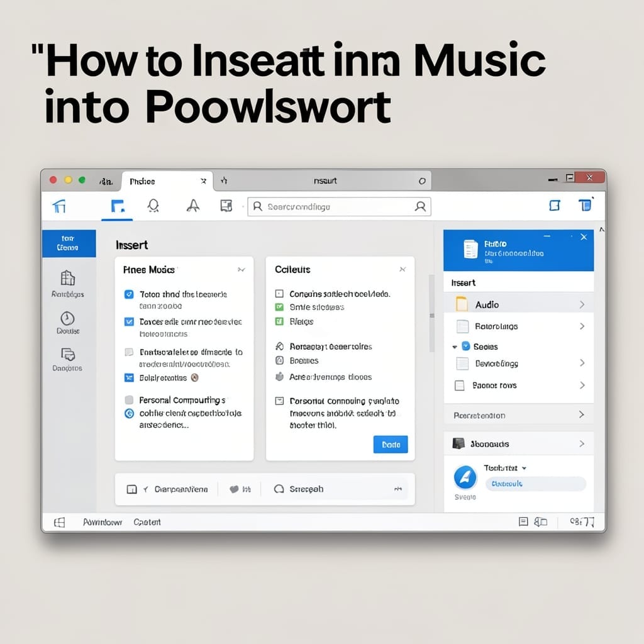Screen dimensions: 644x644
Task: Click the magnifier icon in the search box
Action: (x=257, y=206)
